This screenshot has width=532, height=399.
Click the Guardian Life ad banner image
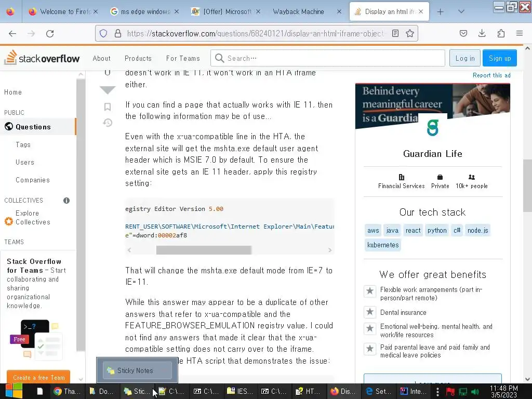(433, 106)
